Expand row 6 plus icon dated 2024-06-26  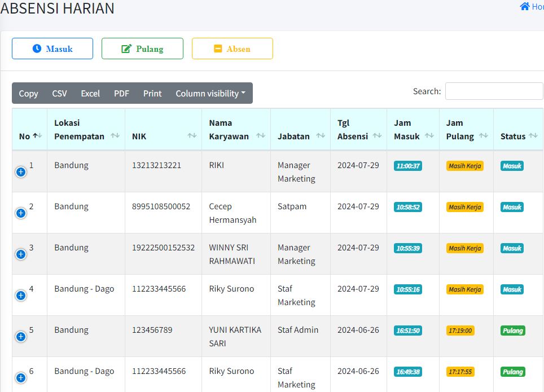(x=21, y=378)
